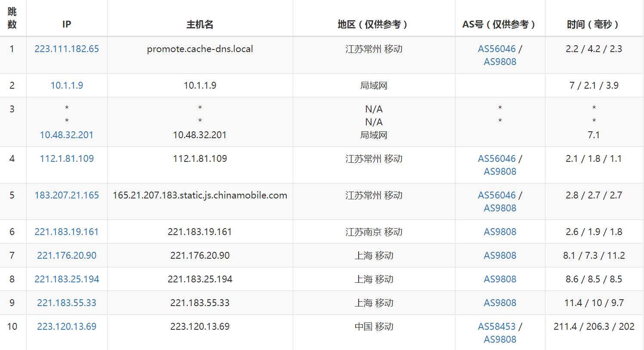Screen dimensions: 644x350
Task: Click the time value 7 / 2.1 / 3.9
Action: point(594,85)
